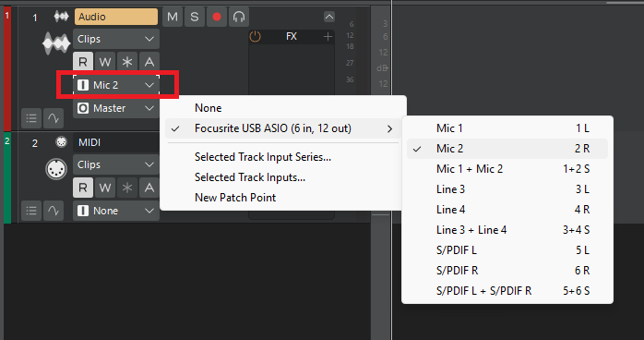Select Line 3 + Line 4 stereo input

(507, 230)
